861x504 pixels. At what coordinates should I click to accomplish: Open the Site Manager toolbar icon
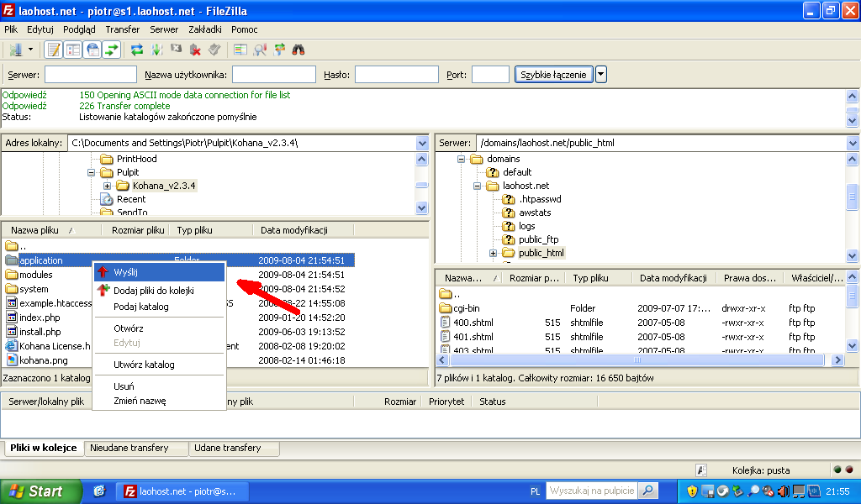pos(15,50)
